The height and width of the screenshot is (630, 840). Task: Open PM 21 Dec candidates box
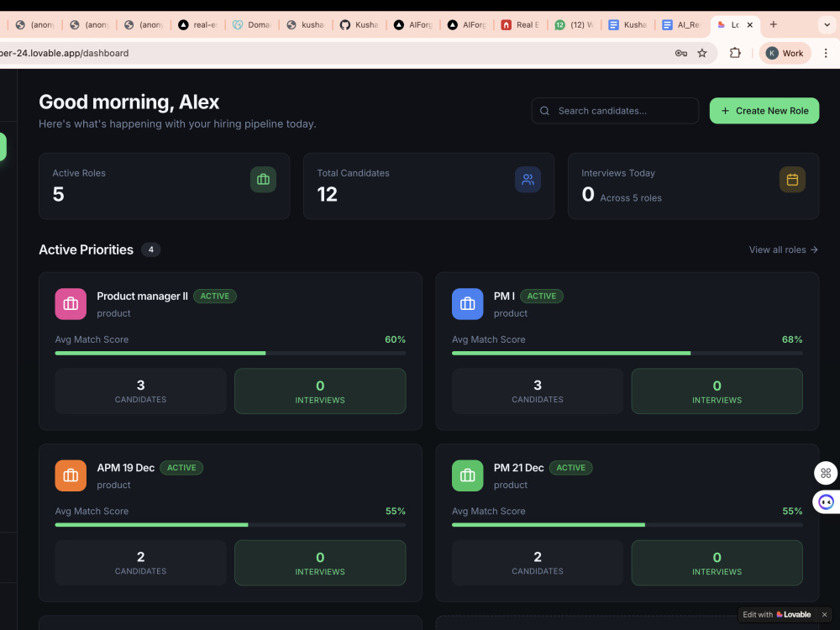pos(538,563)
